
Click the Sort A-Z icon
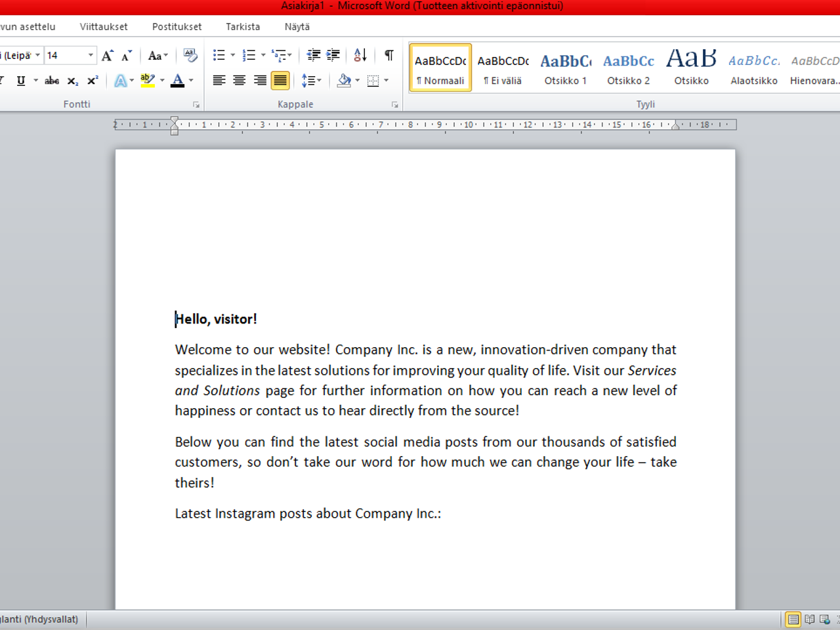pos(360,56)
